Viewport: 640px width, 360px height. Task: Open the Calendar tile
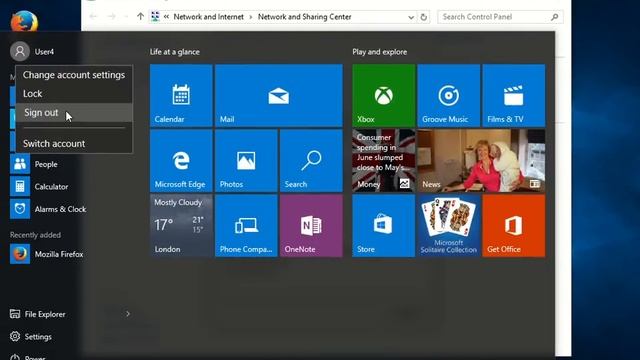point(181,96)
